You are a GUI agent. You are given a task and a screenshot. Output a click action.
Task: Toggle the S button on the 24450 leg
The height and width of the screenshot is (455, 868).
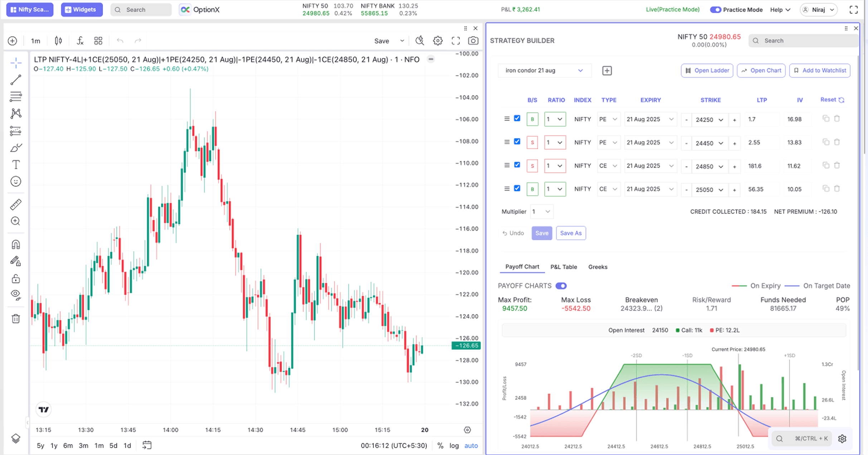(532, 142)
